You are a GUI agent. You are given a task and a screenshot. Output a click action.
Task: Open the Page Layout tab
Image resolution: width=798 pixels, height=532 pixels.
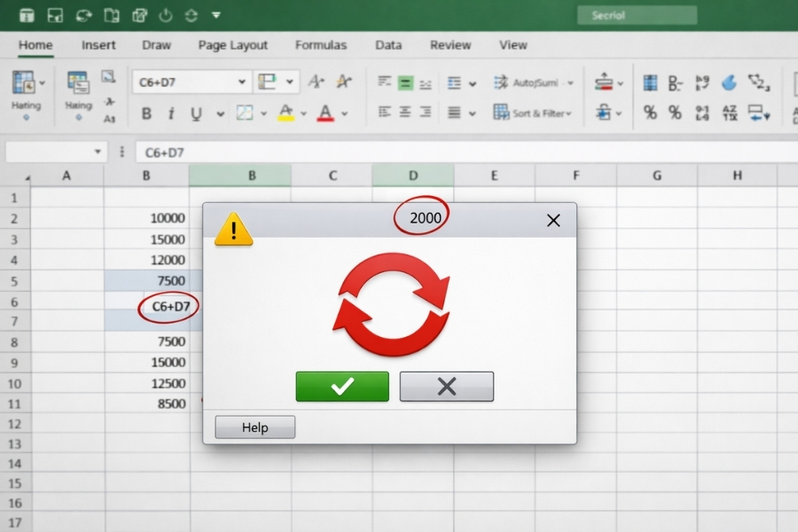pyautogui.click(x=233, y=44)
